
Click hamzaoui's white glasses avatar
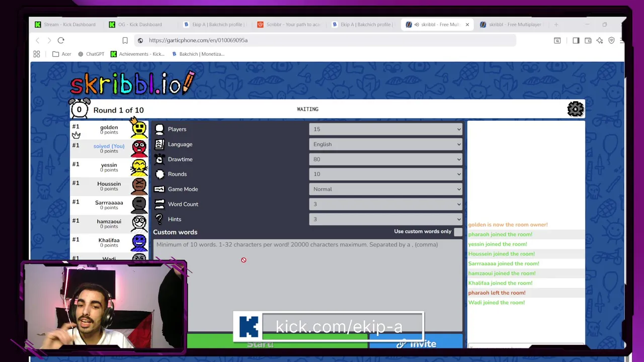pos(139,223)
